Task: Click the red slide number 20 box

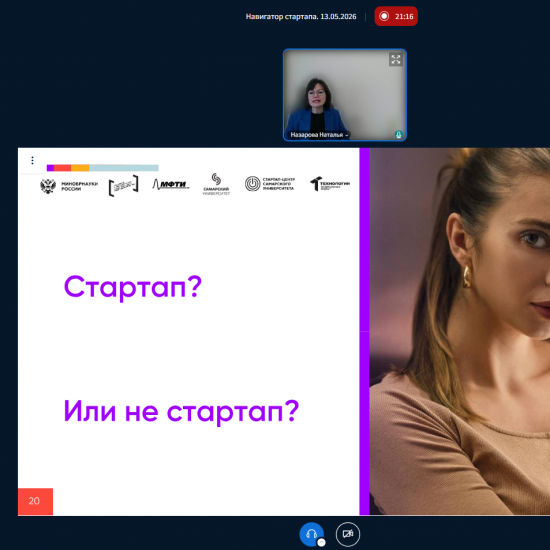Action: [35, 501]
